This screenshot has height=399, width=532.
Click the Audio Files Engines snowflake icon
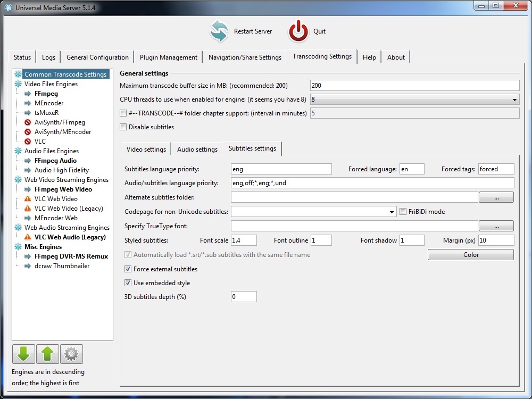tap(18, 151)
